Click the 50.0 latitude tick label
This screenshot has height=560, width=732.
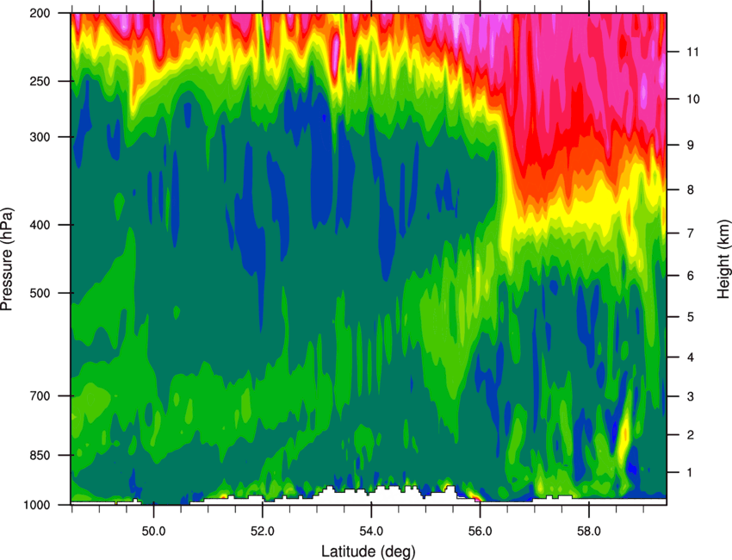pyautogui.click(x=153, y=531)
